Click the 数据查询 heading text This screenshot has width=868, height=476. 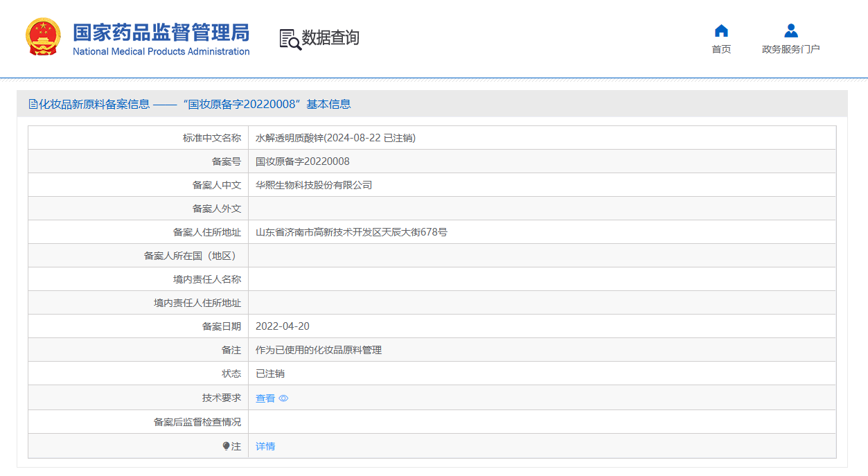click(x=330, y=37)
